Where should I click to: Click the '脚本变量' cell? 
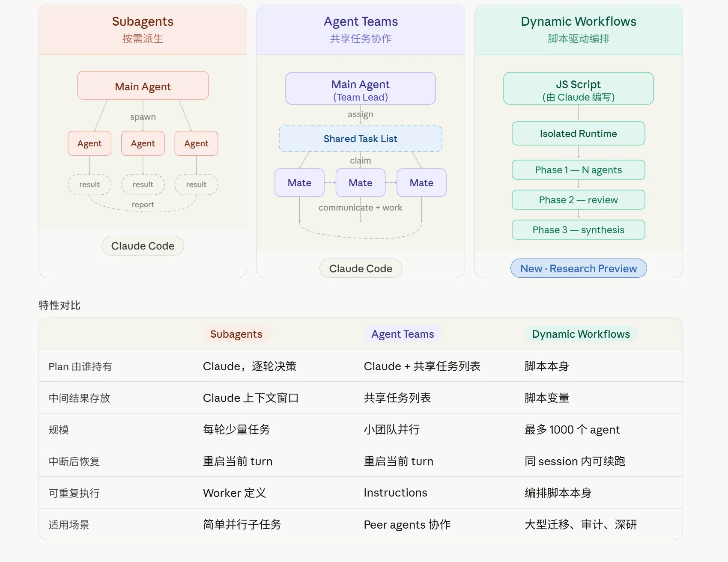[547, 398]
